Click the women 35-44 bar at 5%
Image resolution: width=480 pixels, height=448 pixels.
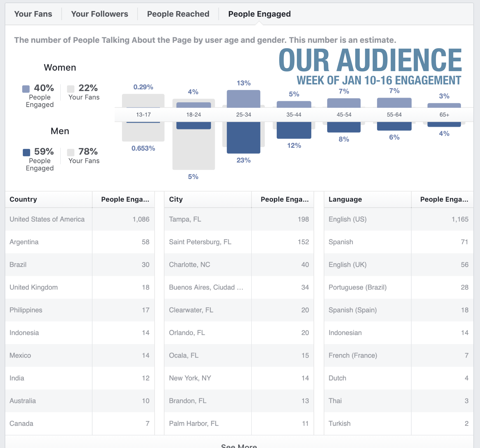[294, 104]
